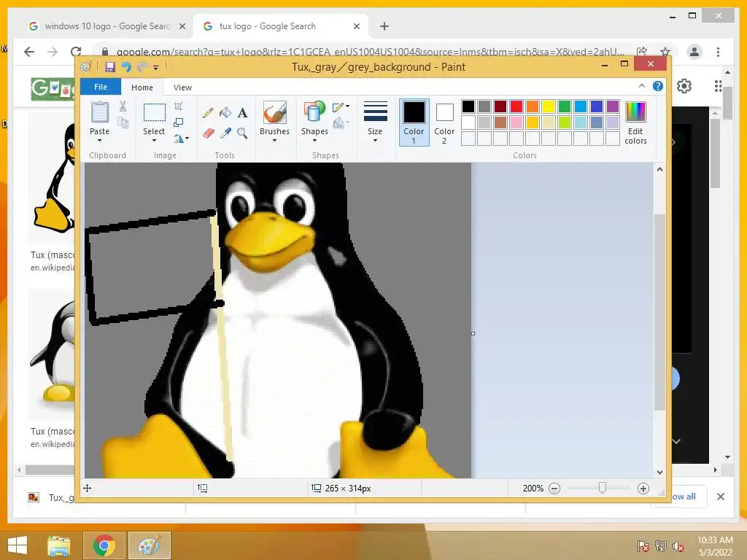The height and width of the screenshot is (560, 747).
Task: Open the top Tux Wikipedia image thumbnail
Action: (x=52, y=179)
